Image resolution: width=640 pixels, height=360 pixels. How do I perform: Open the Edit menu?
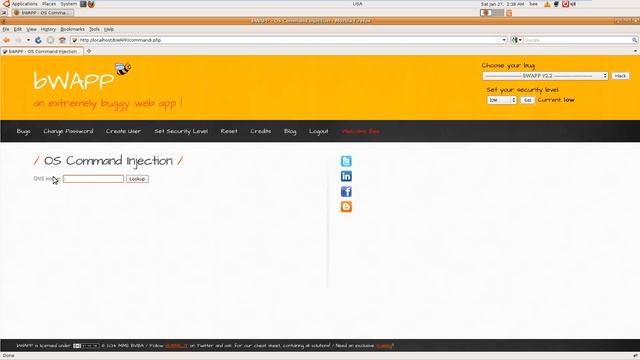click(18, 29)
